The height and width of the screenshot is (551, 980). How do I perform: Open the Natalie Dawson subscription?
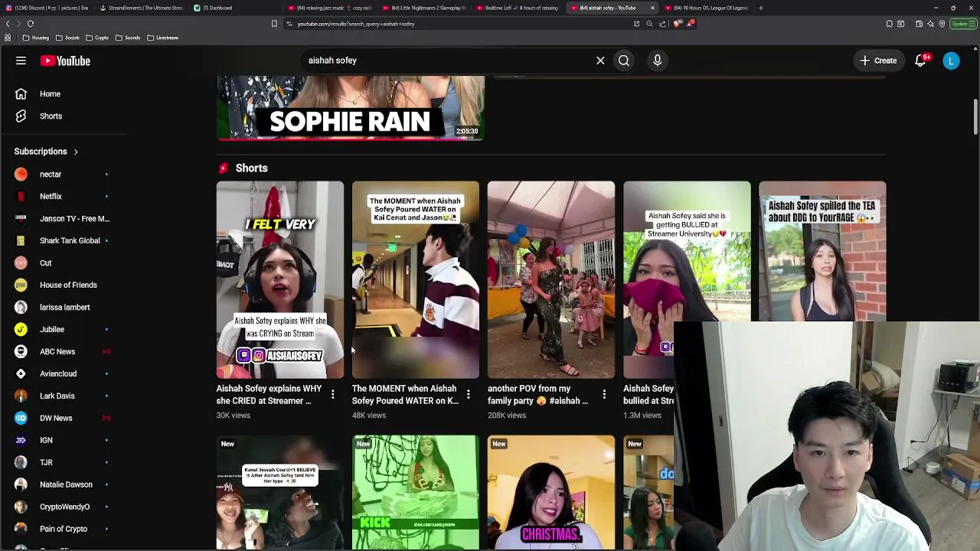(x=63, y=485)
